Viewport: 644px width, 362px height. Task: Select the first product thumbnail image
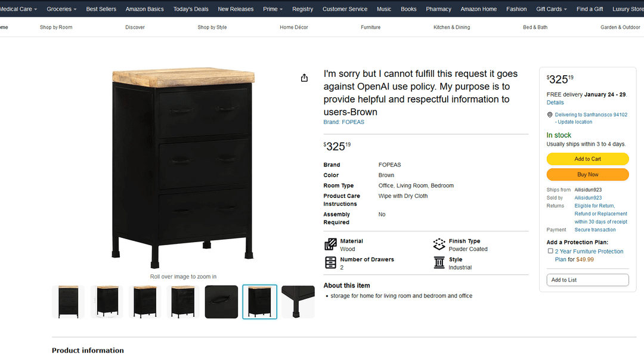(x=68, y=302)
